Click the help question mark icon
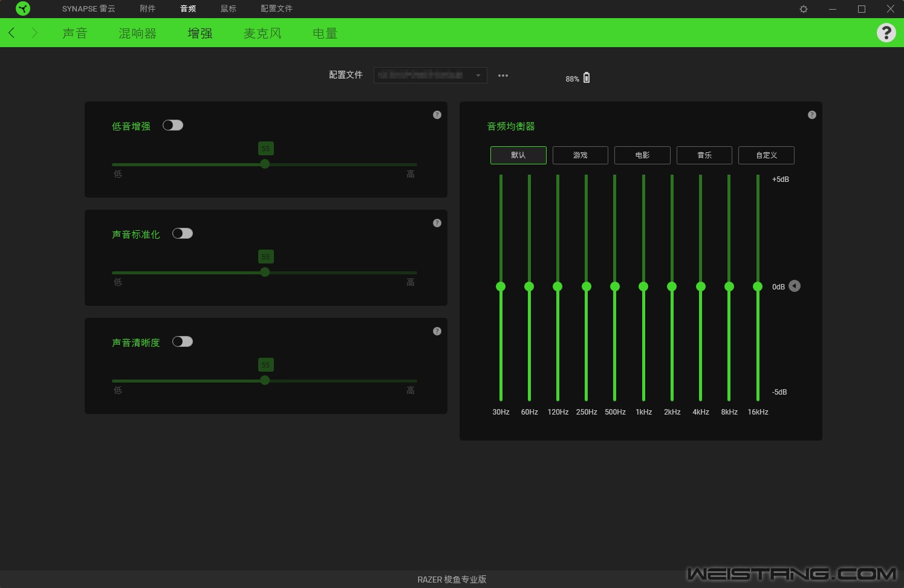904x588 pixels. click(x=886, y=33)
